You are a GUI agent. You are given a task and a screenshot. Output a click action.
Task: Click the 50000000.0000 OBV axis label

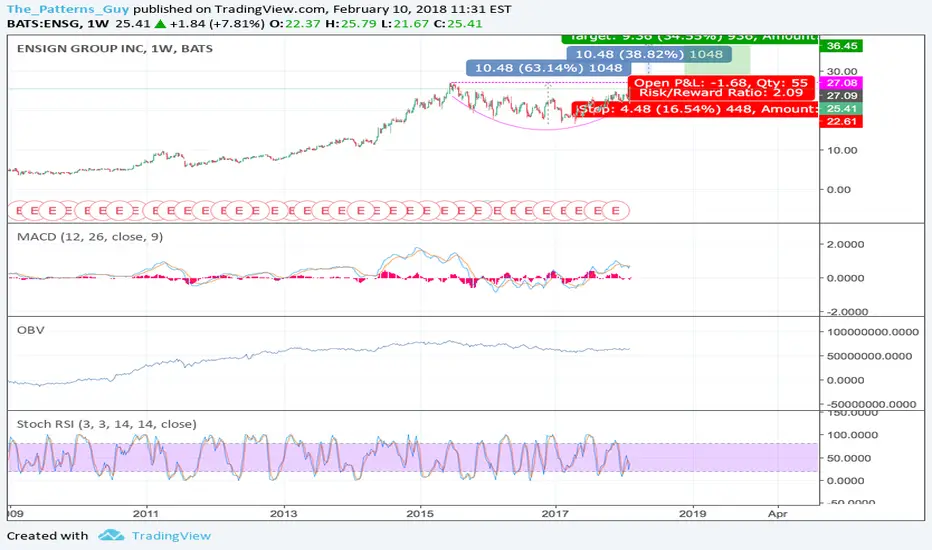[x=870, y=356]
